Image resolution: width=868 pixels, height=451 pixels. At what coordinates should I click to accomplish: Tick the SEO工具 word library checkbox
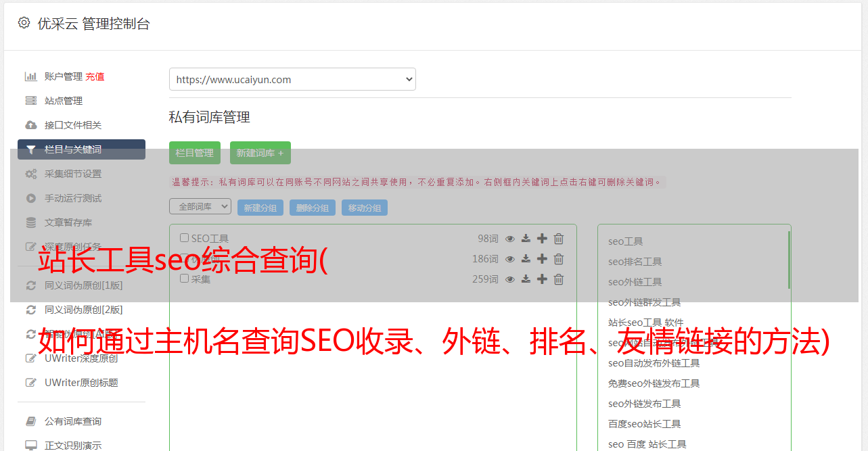[184, 238]
